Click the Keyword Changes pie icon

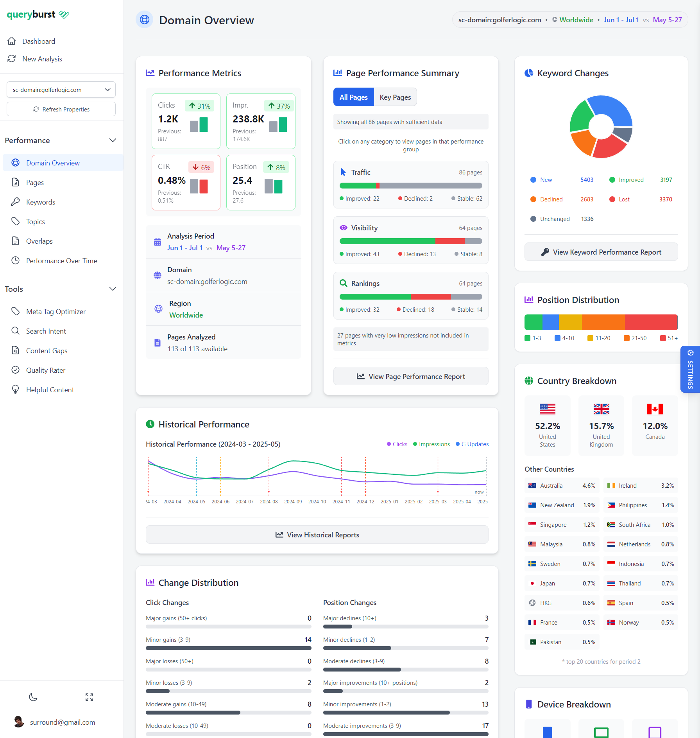click(x=529, y=73)
